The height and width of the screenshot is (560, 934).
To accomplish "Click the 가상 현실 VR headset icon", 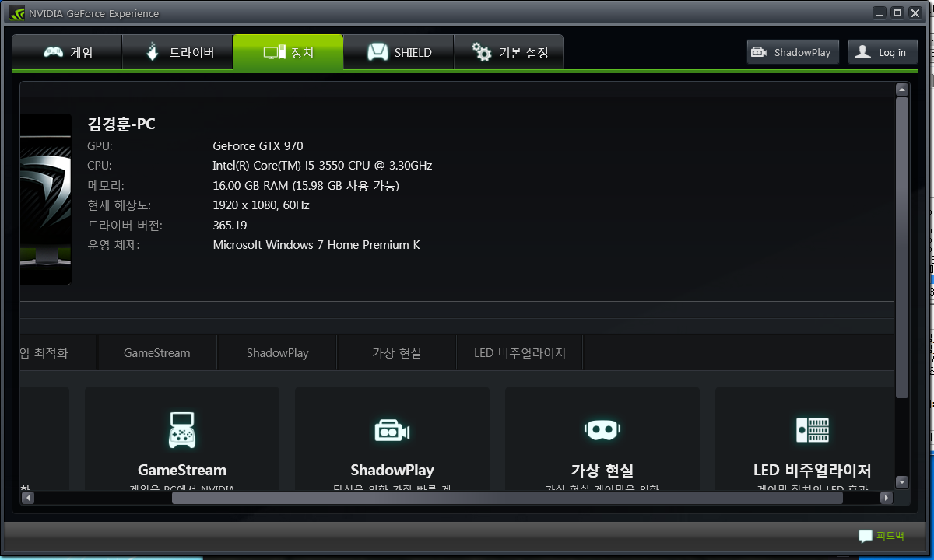I will [602, 429].
